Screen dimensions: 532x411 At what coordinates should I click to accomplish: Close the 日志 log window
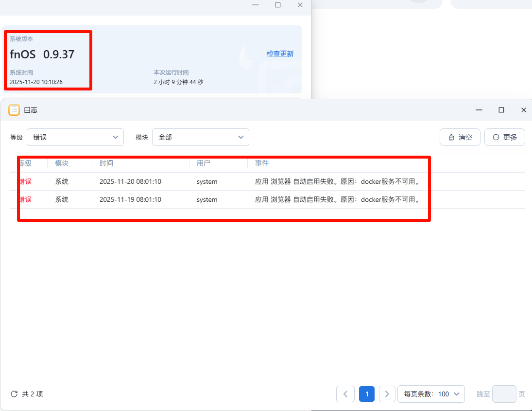pyautogui.click(x=524, y=110)
